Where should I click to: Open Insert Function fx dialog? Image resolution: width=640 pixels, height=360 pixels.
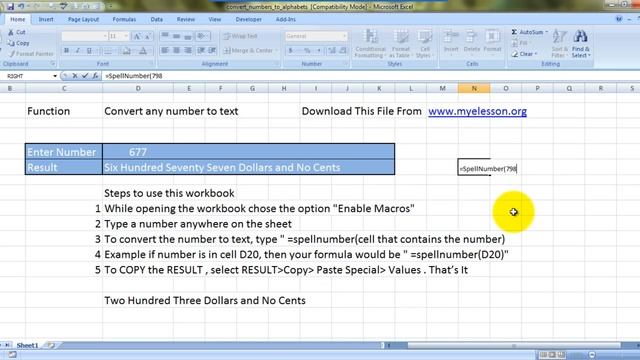click(95, 76)
